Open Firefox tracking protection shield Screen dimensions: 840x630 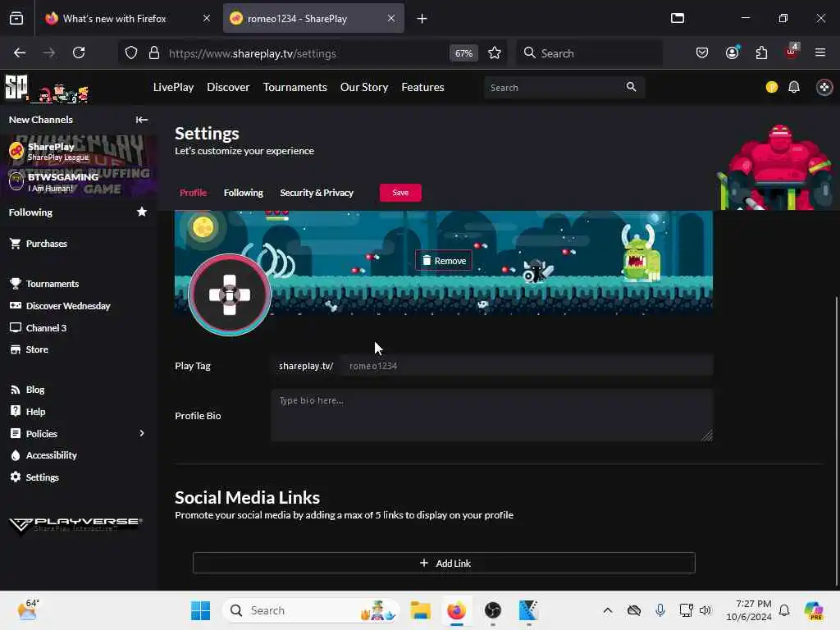click(x=131, y=53)
